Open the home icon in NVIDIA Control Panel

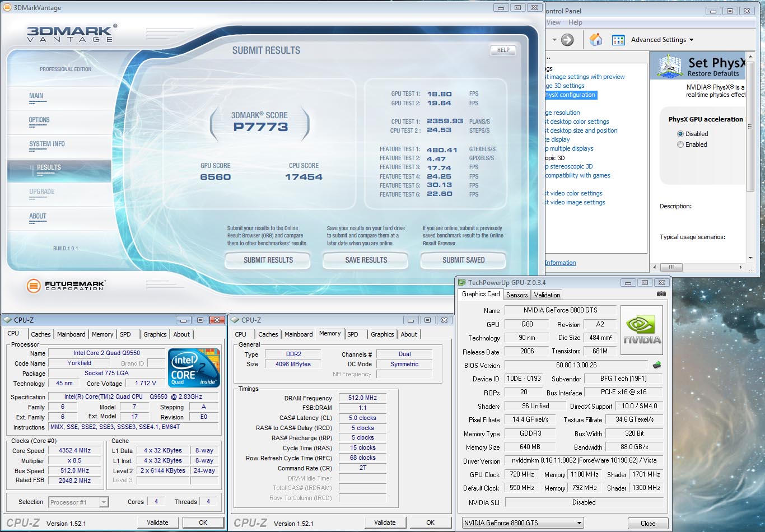596,39
